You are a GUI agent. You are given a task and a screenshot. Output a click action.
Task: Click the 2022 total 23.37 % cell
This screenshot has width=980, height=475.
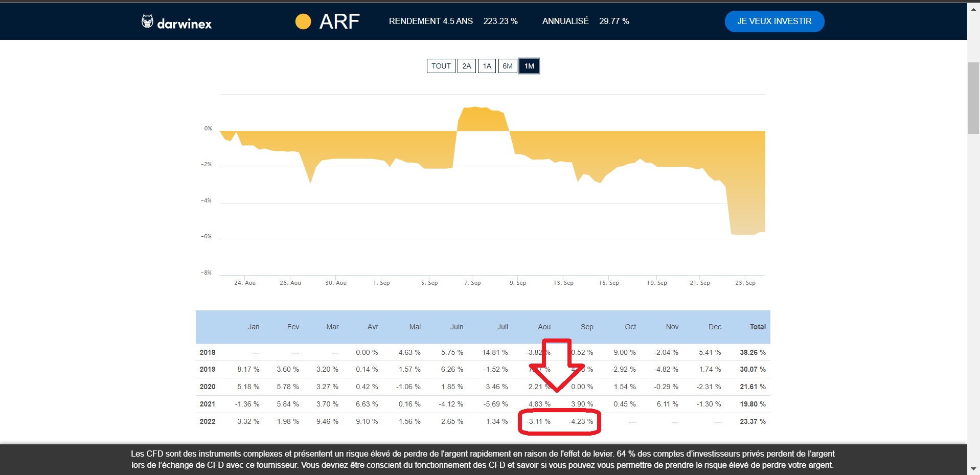(753, 421)
